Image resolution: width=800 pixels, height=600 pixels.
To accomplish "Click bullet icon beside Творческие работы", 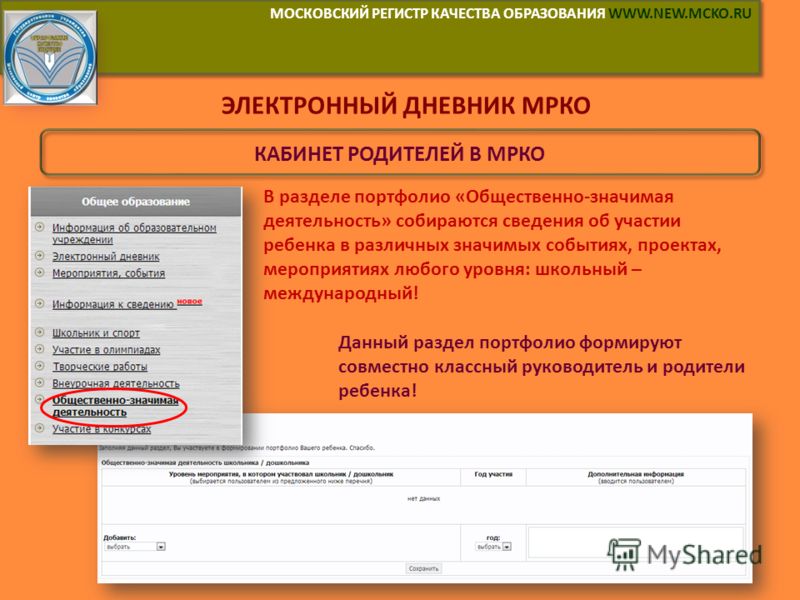I will tap(39, 365).
